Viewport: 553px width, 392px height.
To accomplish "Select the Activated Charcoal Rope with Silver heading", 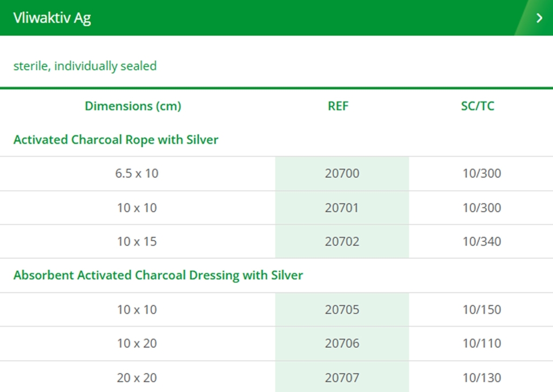I will click(116, 140).
